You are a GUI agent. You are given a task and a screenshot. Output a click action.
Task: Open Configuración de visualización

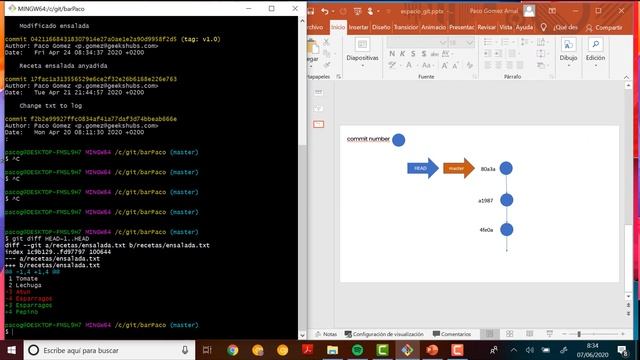pos(384,334)
